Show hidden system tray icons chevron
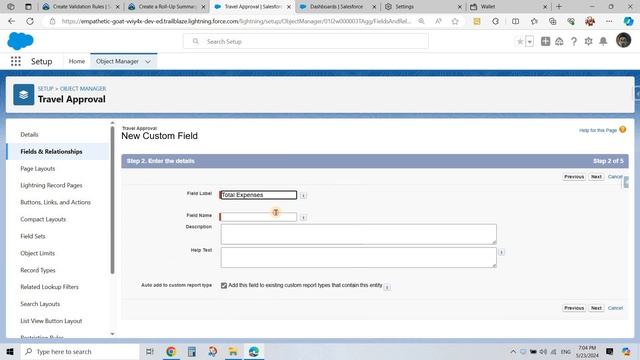This screenshot has height=360, width=640. (x=513, y=351)
